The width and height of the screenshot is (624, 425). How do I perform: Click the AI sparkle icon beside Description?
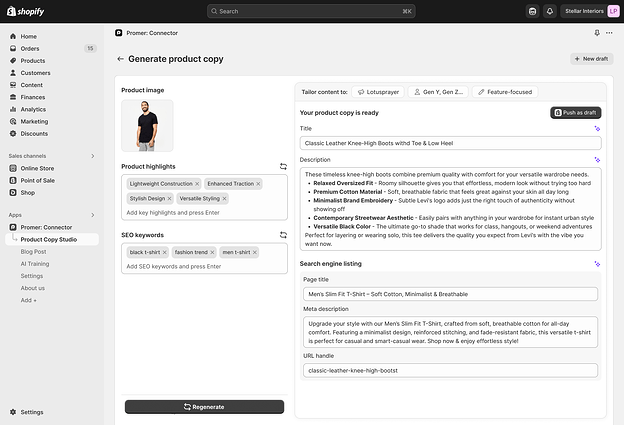pyautogui.click(x=597, y=160)
